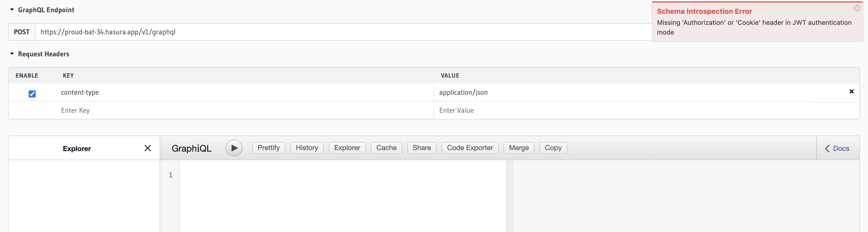The width and height of the screenshot is (868, 232).
Task: Click the Merge button
Action: [x=518, y=148]
